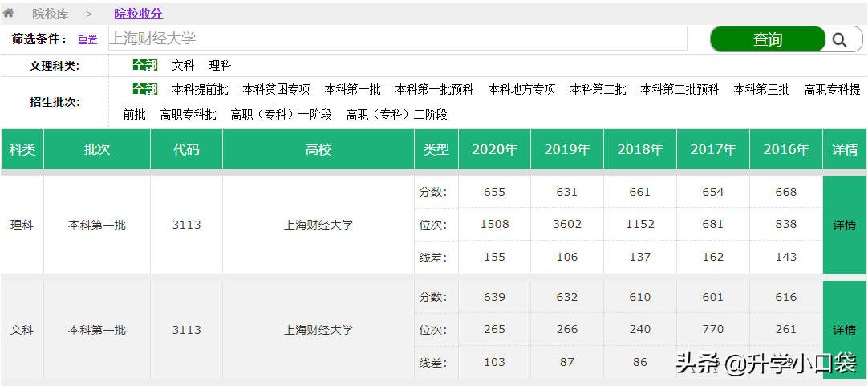Open 院校库 breadcrumb link

tap(50, 14)
